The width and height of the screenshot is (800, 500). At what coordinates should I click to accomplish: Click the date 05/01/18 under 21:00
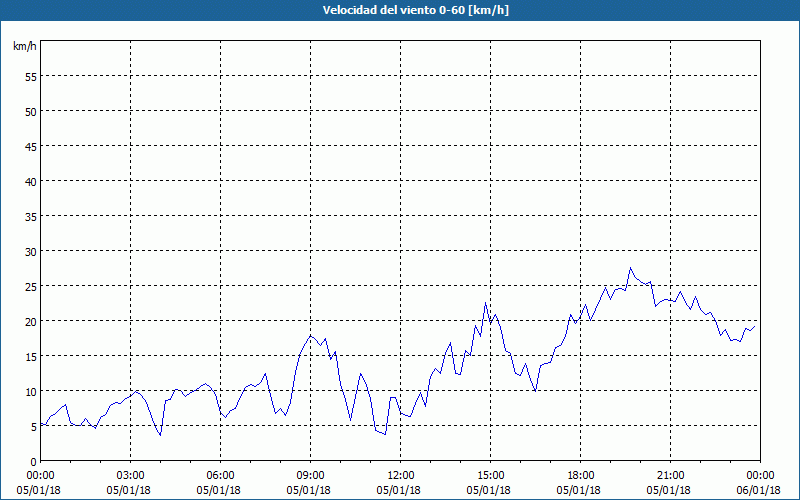click(668, 490)
